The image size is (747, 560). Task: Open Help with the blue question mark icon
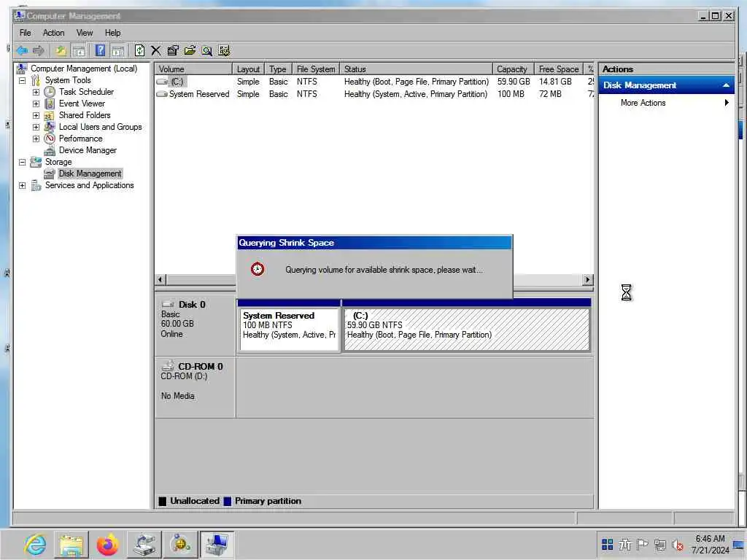pos(100,50)
